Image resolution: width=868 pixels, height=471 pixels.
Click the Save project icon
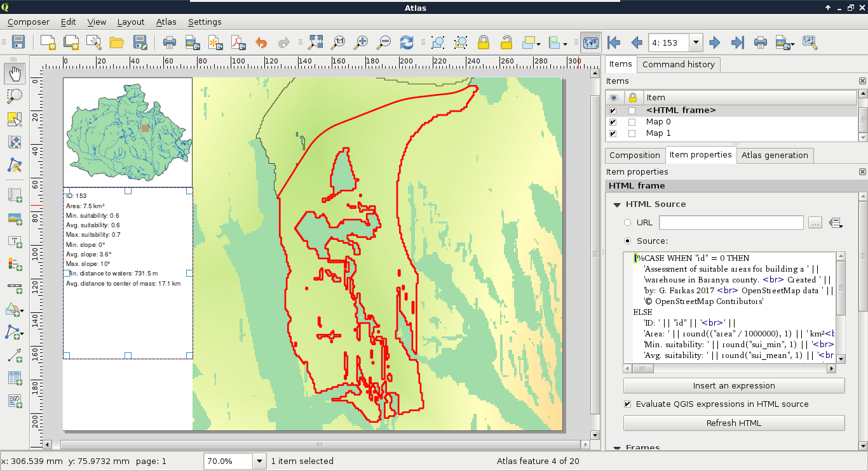pyautogui.click(x=18, y=43)
